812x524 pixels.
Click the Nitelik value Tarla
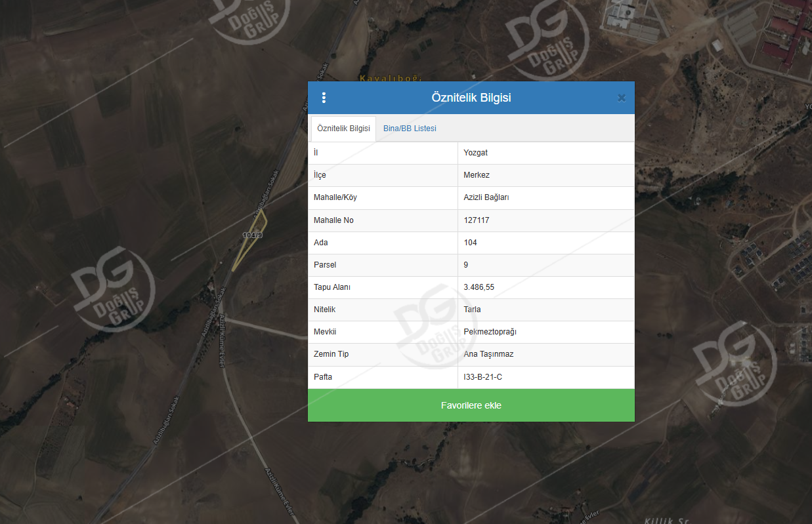472,310
